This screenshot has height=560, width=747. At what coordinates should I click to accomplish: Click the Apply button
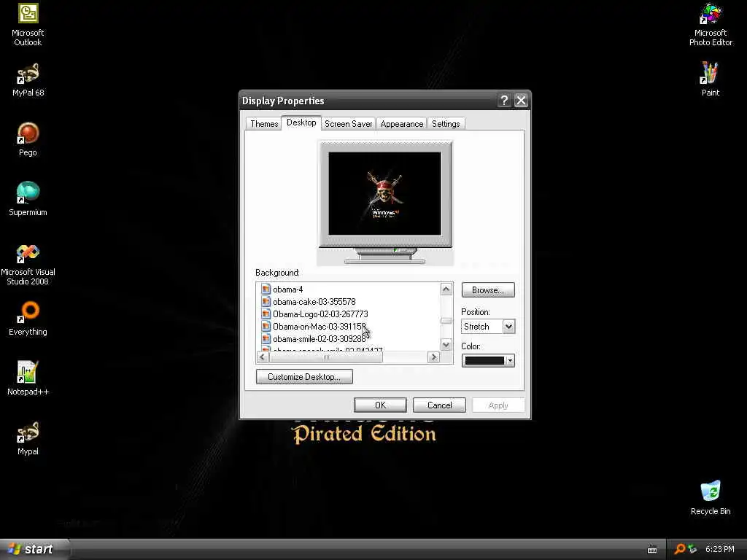pos(498,405)
